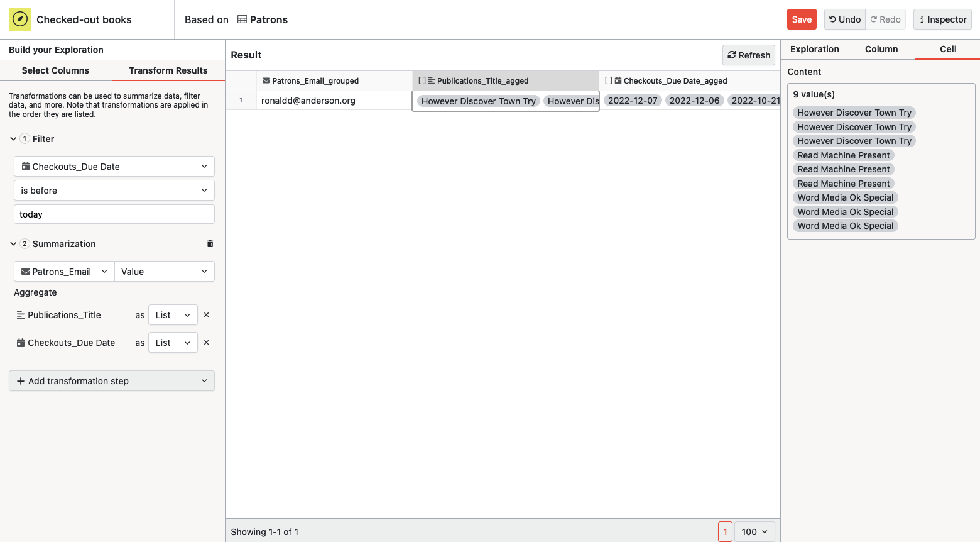Screen dimensions: 980x542
Task: Open the Exploration inspector tab
Action: pos(814,49)
